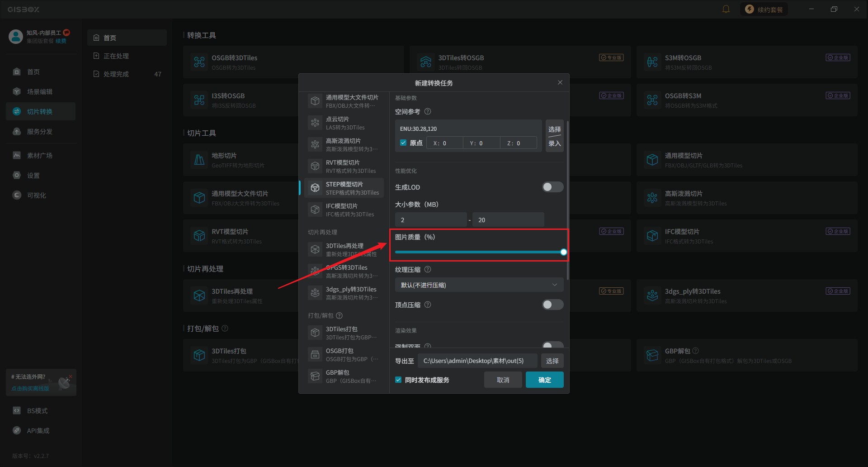Click the GBP解包 card icon on the right
This screenshot has width=868, height=467.
[652, 355]
